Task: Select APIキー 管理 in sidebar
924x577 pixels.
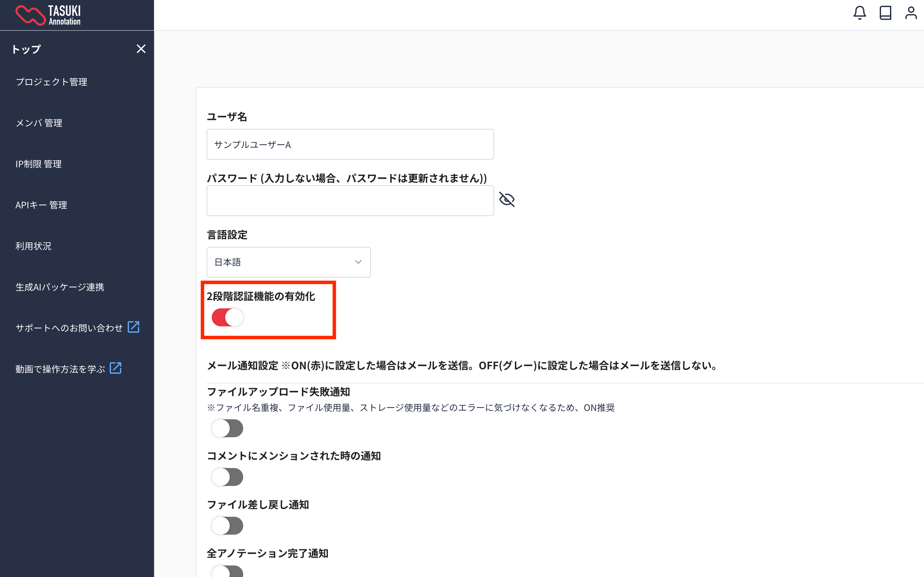Action: click(x=41, y=205)
